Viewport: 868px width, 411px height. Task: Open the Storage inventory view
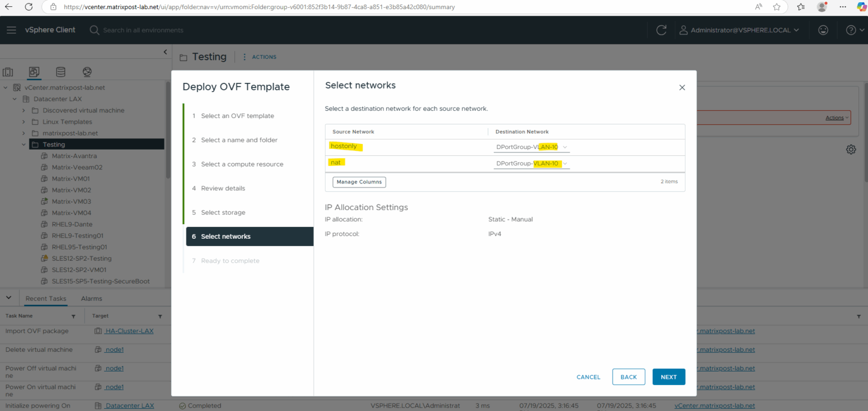coord(60,72)
